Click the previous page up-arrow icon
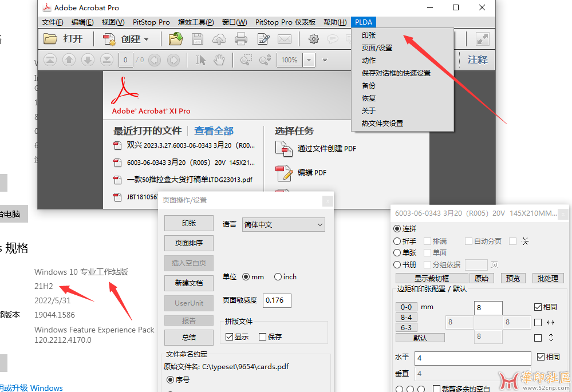The image size is (572, 392). 69,60
